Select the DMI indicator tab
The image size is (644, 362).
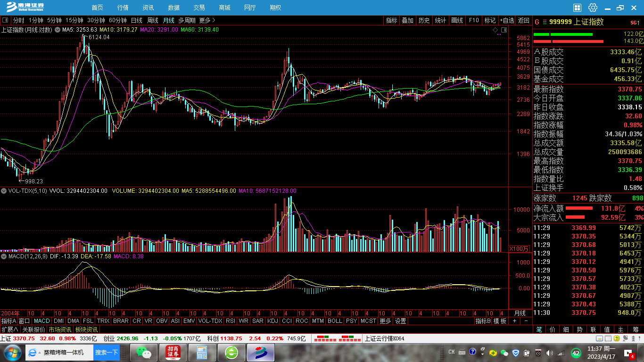(59, 321)
